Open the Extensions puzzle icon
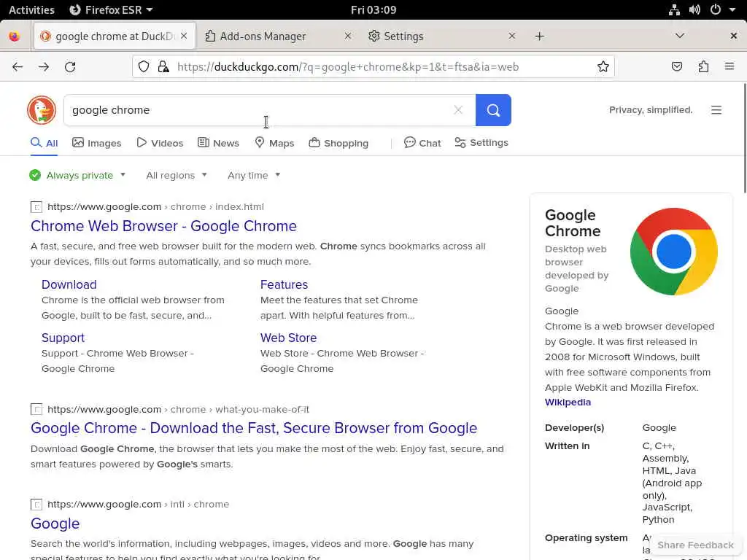The width and height of the screenshot is (747, 560). click(x=703, y=66)
